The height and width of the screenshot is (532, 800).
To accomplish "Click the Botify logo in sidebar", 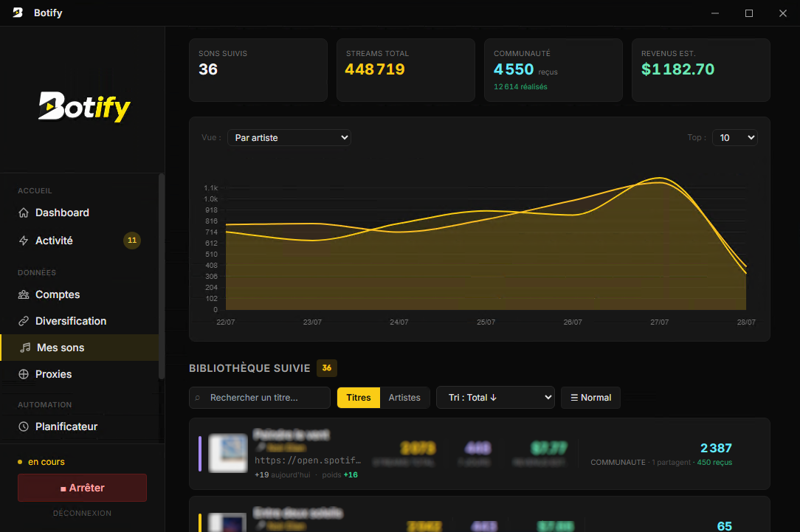I will click(85, 106).
